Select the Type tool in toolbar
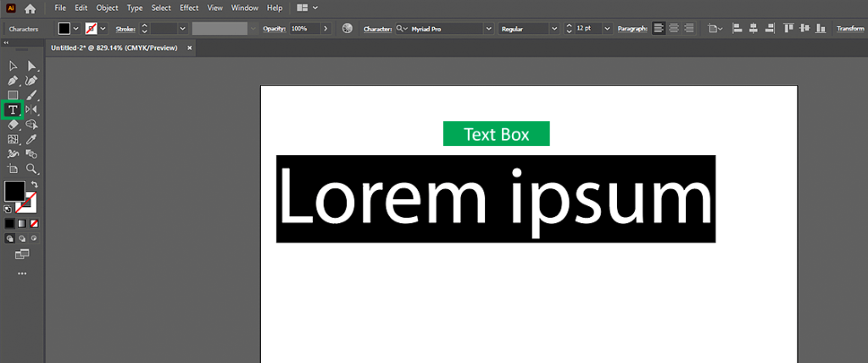868x363 pixels. pyautogui.click(x=13, y=109)
